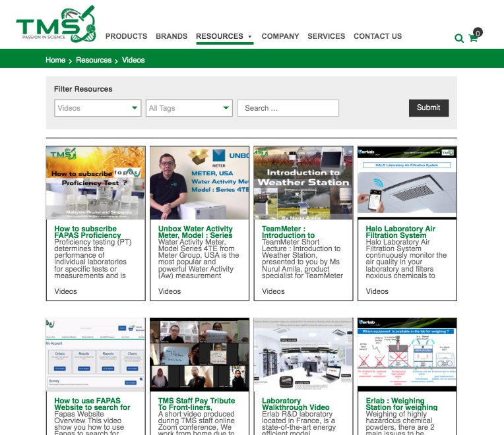The width and height of the screenshot is (504, 435).
Task: Click the 'Filter Resources' heading text
Action: pos(83,89)
